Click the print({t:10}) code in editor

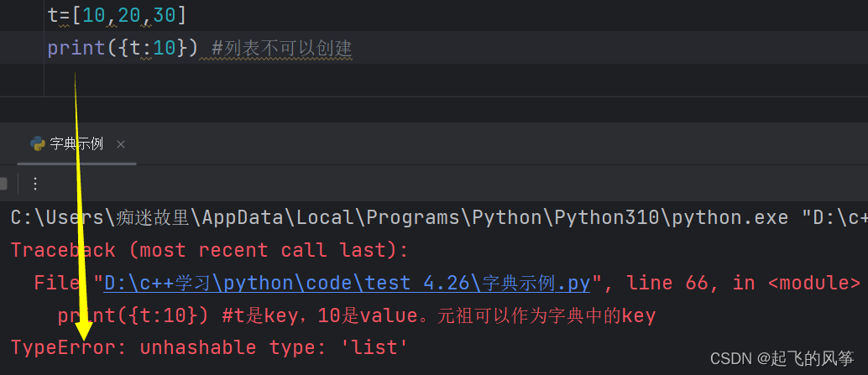pos(122,48)
